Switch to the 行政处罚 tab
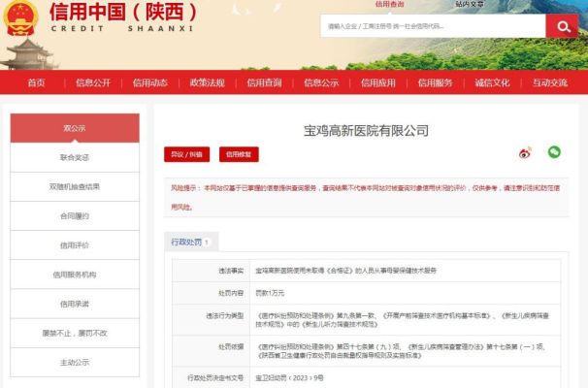Image resolution: width=588 pixels, height=388 pixels. [x=191, y=242]
